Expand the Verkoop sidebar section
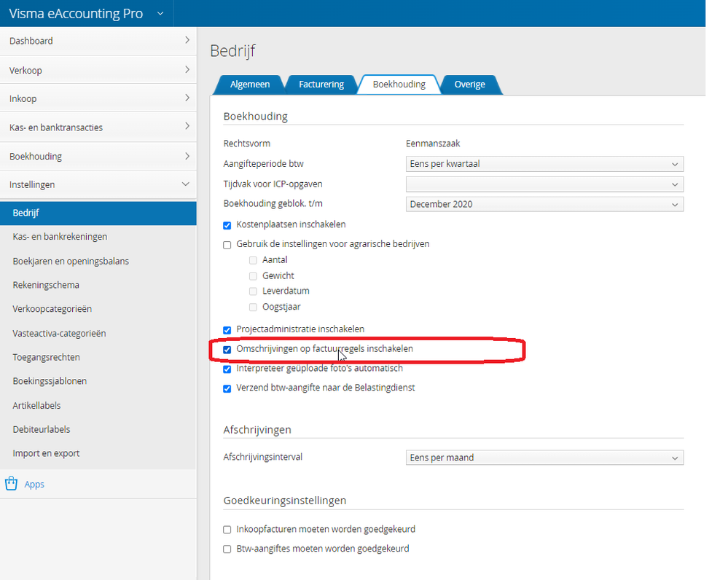 98,70
